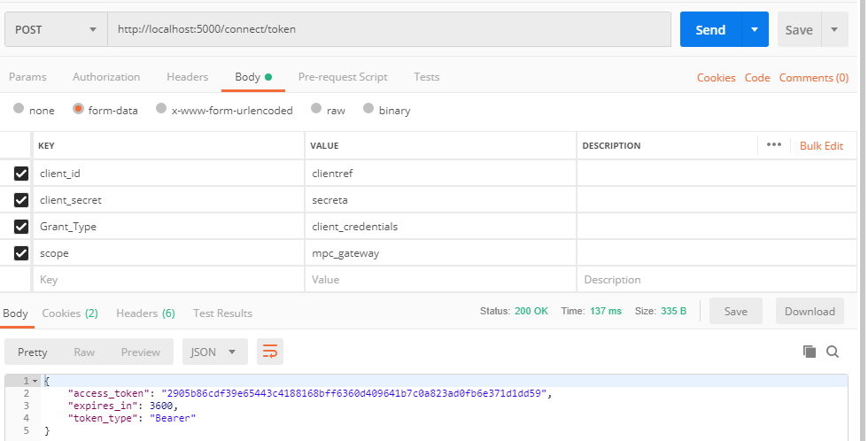This screenshot has height=441, width=868.
Task: Collapse JSON at line 1 fold arrow
Action: pyautogui.click(x=35, y=381)
